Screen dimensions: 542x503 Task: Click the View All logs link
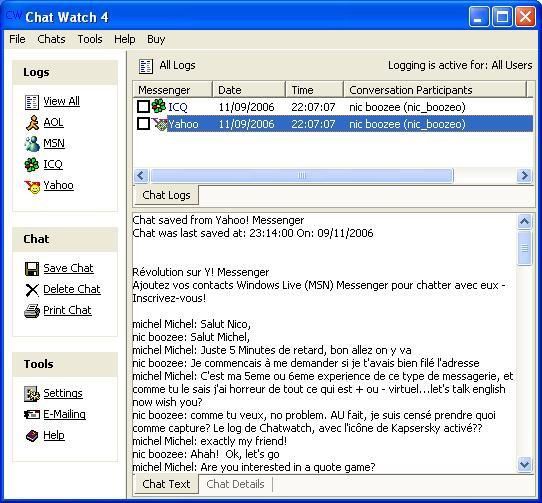tap(62, 101)
